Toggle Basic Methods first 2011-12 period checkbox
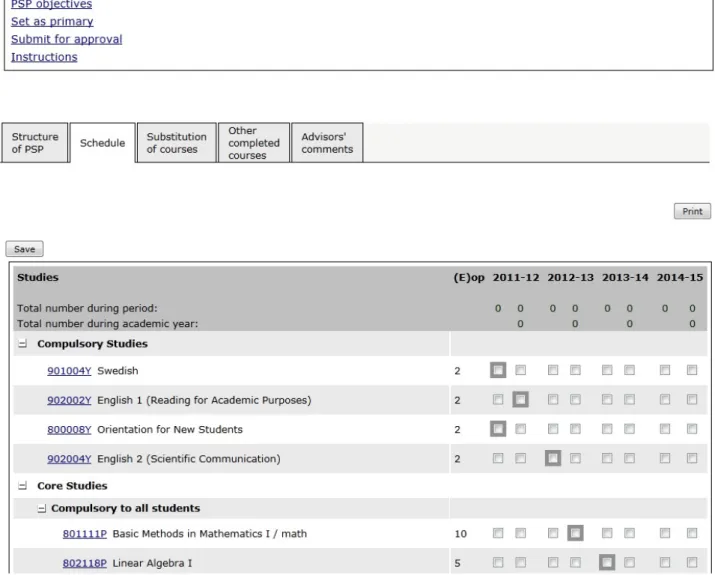 (498, 533)
